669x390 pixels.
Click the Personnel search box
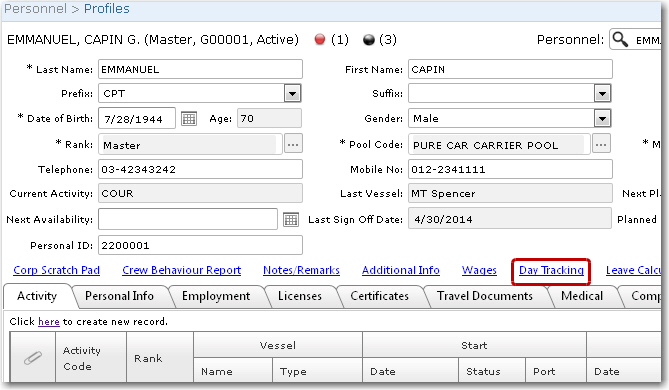click(x=635, y=39)
